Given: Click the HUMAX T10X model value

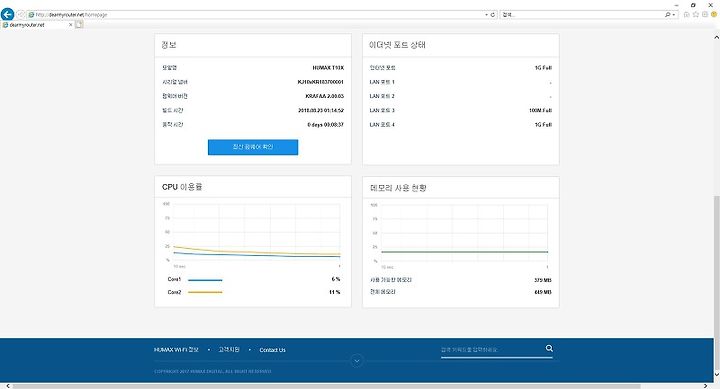Looking at the screenshot, I should (328, 68).
